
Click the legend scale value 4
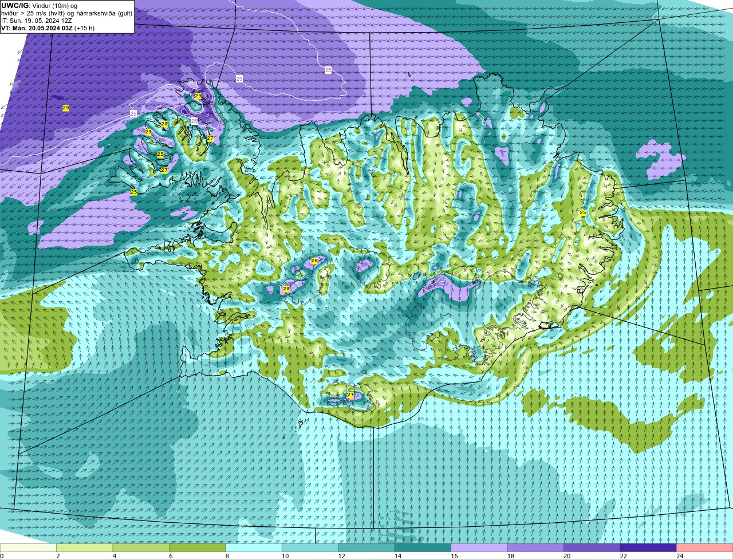pyautogui.click(x=114, y=556)
